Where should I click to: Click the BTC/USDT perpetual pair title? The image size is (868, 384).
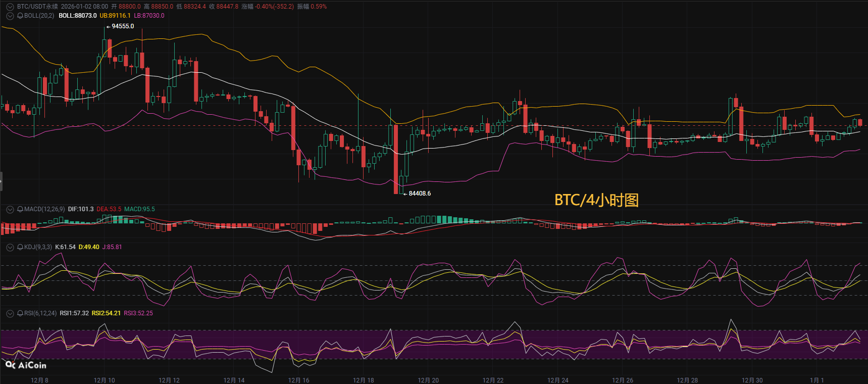click(x=37, y=7)
